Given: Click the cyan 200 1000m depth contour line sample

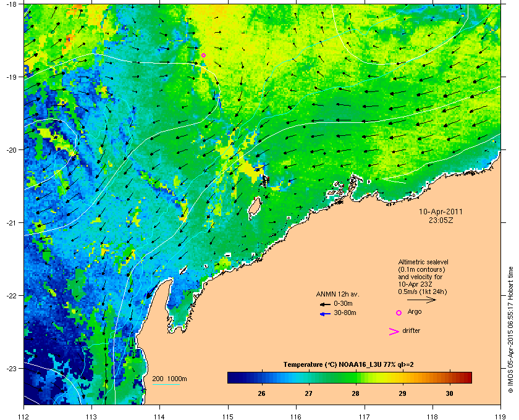Looking at the screenshot, I should [166, 385].
